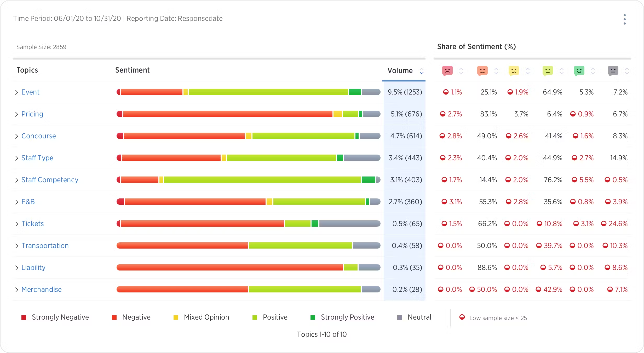Click the Tickets sentiment bar
This screenshot has width=644, height=353.
(x=248, y=223)
